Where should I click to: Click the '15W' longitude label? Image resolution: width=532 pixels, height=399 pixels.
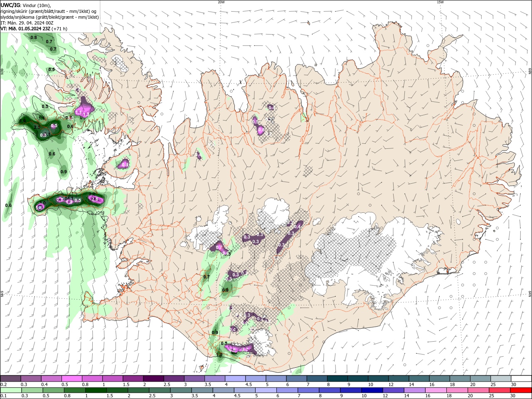440,2
